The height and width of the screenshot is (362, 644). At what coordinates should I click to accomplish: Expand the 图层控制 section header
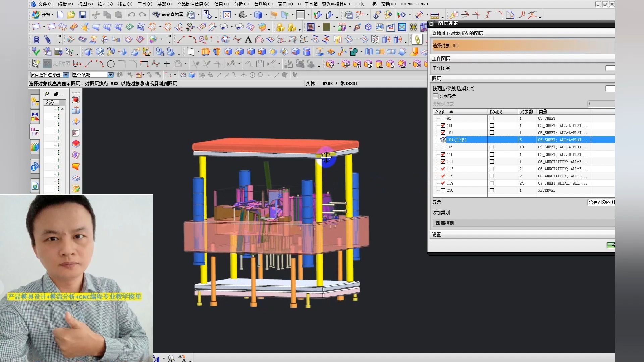click(x=445, y=223)
